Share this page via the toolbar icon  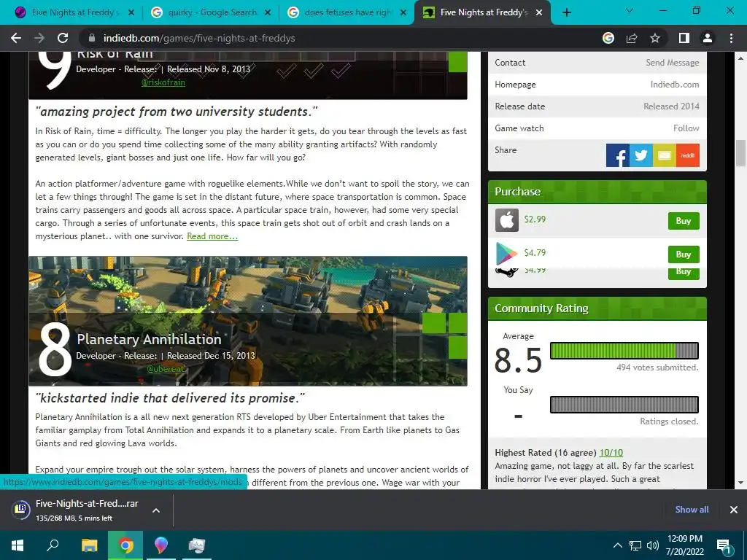[x=632, y=38]
